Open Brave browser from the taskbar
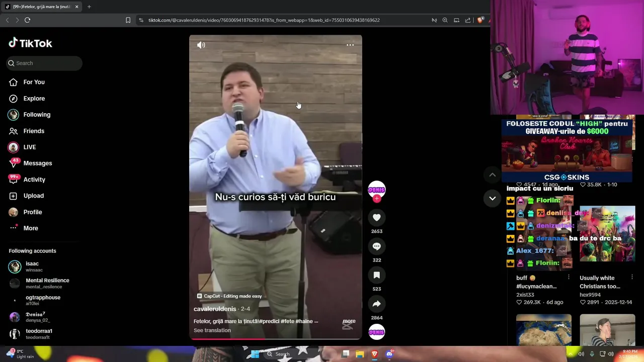 [374, 354]
